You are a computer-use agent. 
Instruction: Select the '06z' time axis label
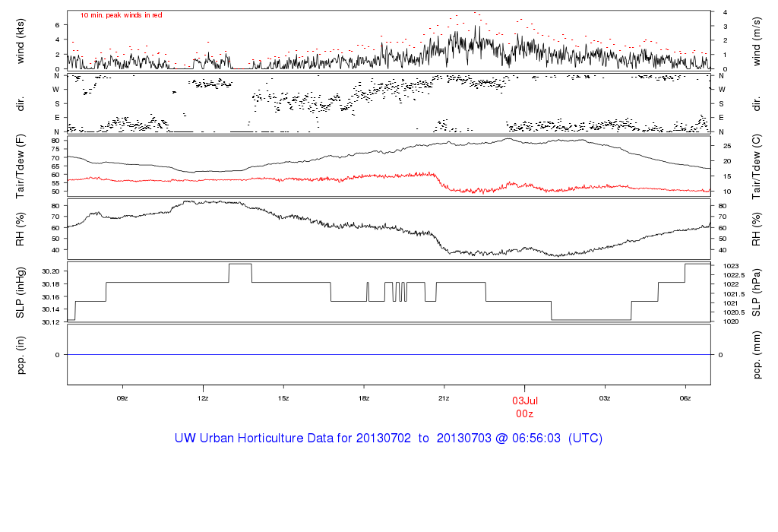pyautogui.click(x=685, y=398)
